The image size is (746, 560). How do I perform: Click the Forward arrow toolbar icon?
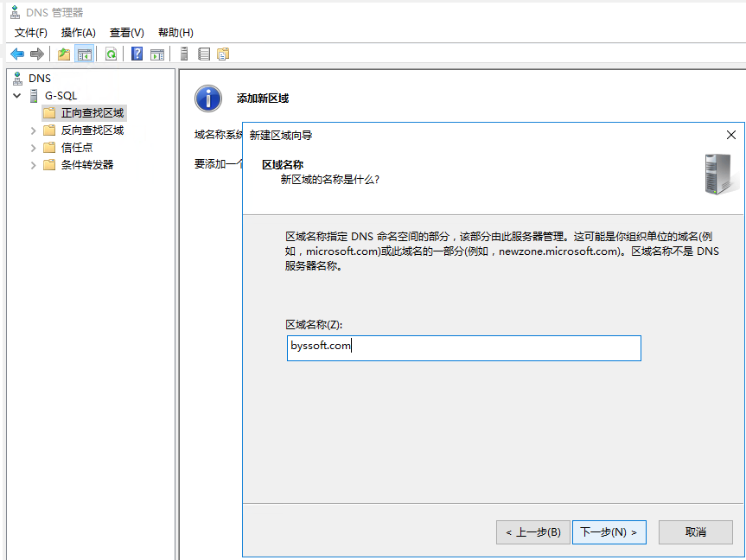pyautogui.click(x=36, y=54)
